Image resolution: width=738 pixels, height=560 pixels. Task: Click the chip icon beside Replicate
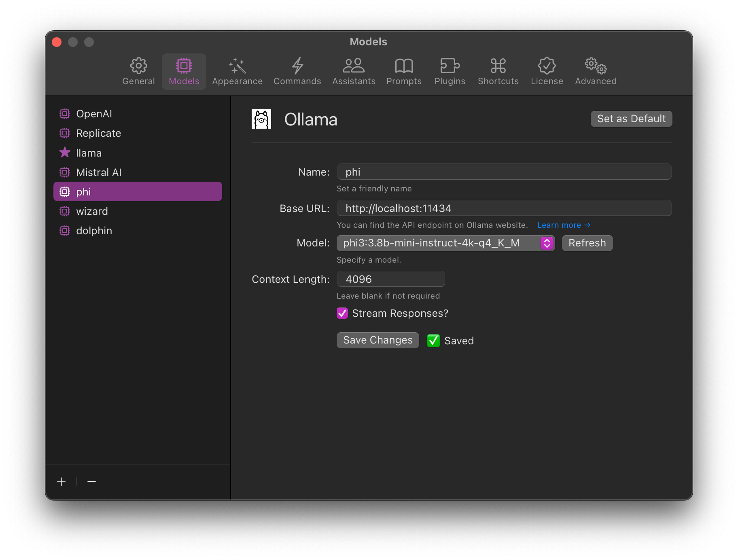(x=65, y=133)
